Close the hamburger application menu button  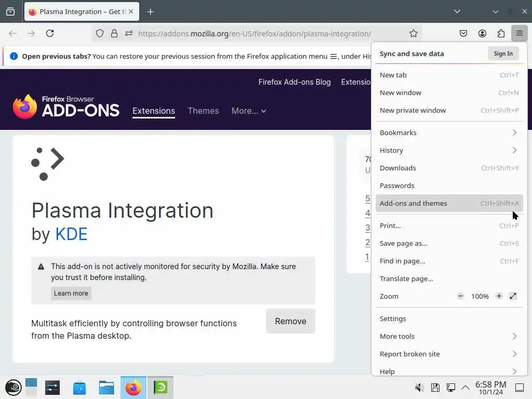pos(520,33)
